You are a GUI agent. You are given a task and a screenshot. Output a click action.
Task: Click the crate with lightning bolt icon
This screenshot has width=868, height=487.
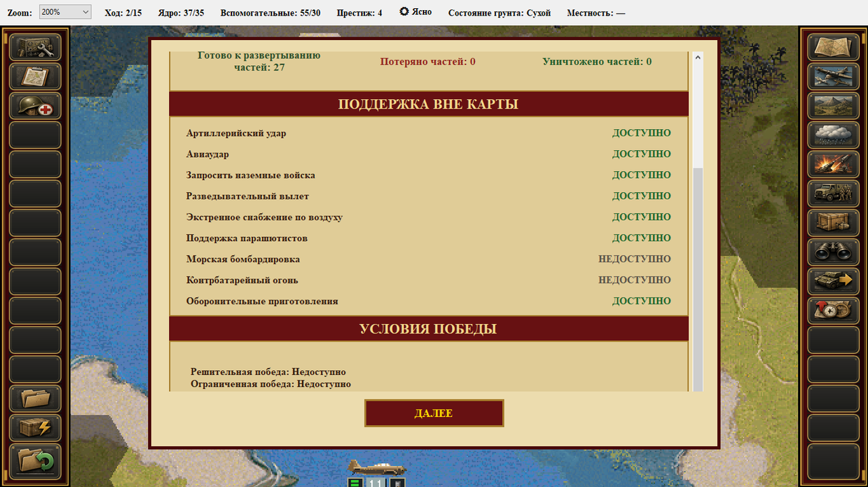[35, 427]
